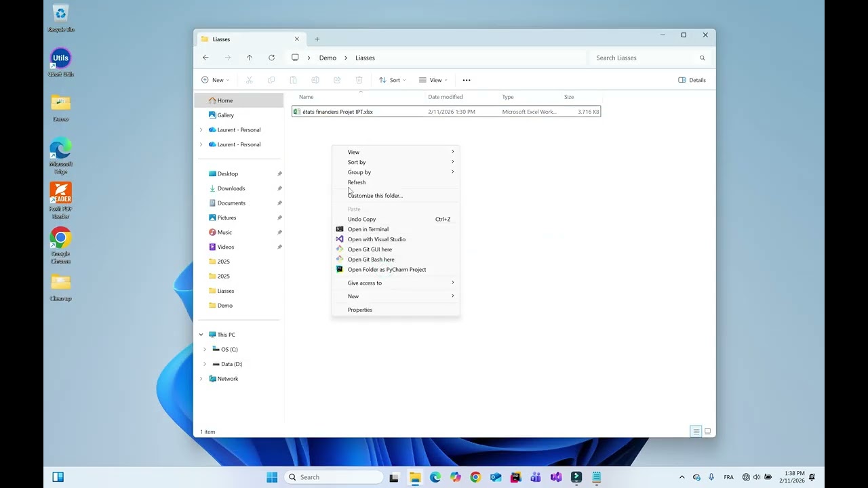
Task: Add a new Explorer tab
Action: 317,39
